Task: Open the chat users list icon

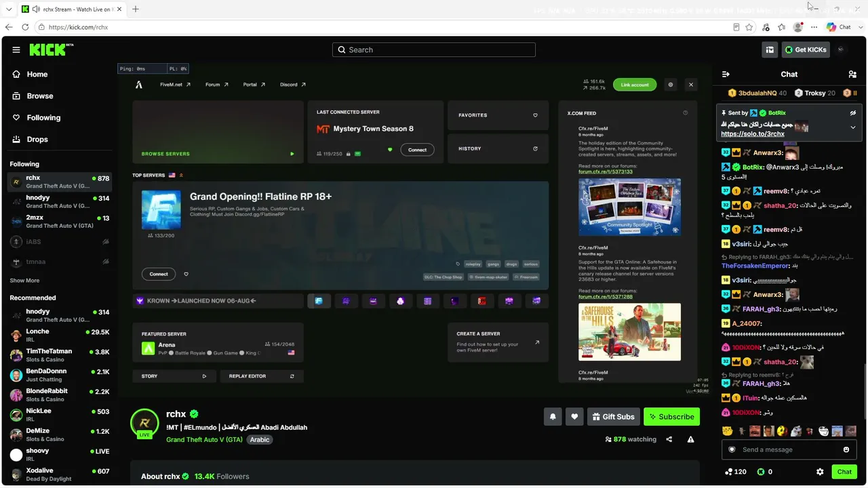Action: pyautogui.click(x=852, y=75)
